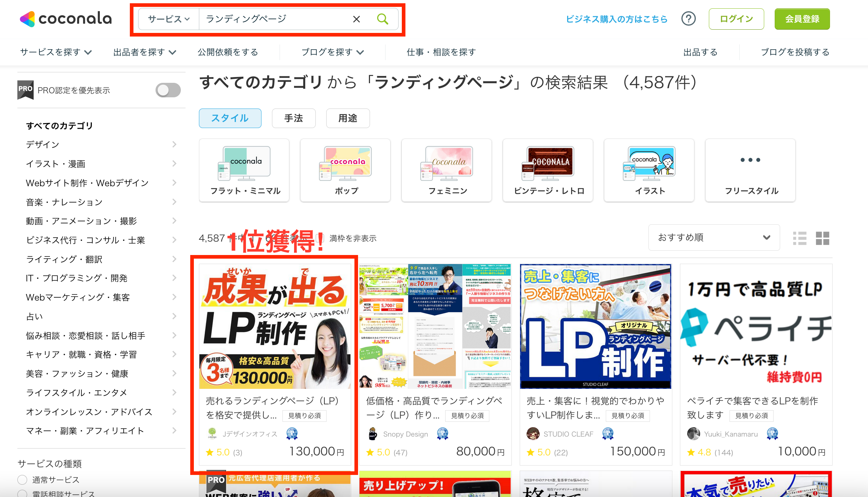Switch to grid view layout icon

pos(822,238)
